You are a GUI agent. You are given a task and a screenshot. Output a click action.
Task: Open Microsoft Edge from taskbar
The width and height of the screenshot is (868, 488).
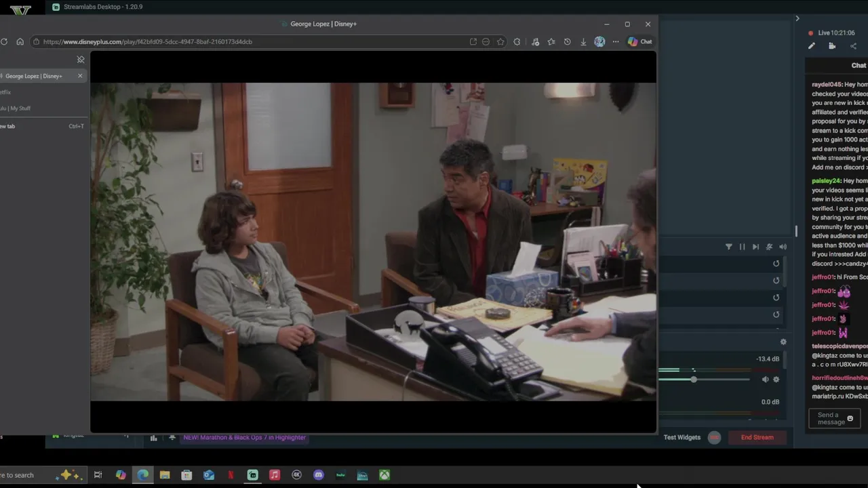(x=143, y=475)
